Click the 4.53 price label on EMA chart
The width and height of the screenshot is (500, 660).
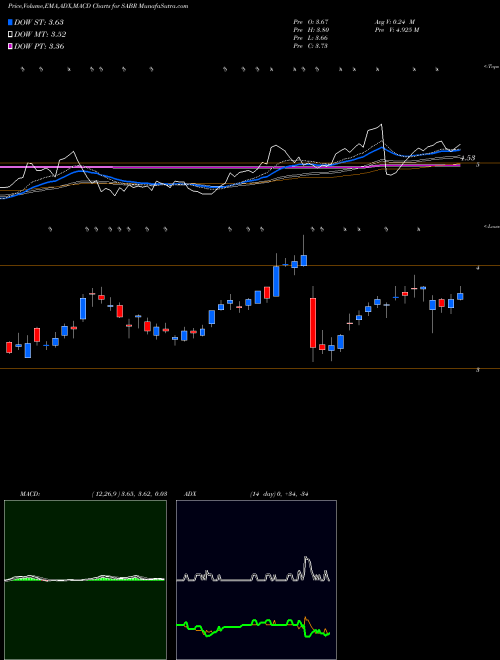point(468,158)
